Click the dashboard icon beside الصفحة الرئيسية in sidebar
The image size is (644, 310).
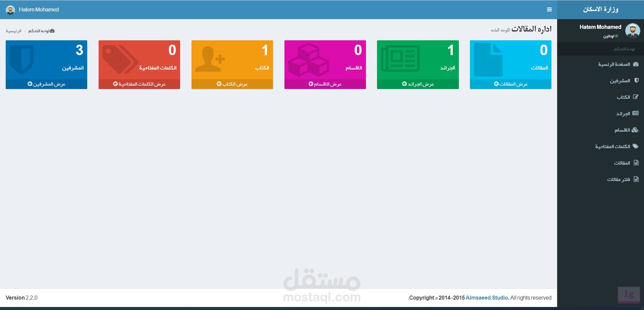click(x=636, y=64)
